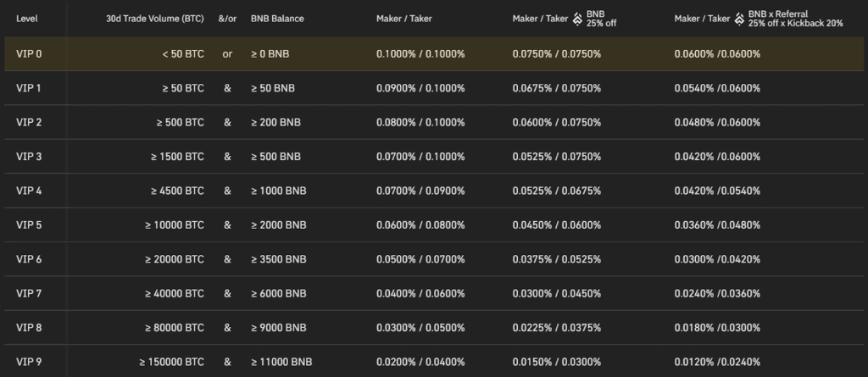Click the BNB logo beside 'BNB x Referral'
Screen dimensions: 868x377
(739, 19)
